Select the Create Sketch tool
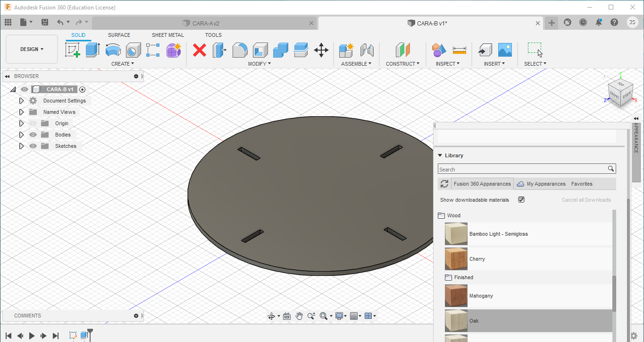Screen dimensions: 644x342 pyautogui.click(x=73, y=50)
